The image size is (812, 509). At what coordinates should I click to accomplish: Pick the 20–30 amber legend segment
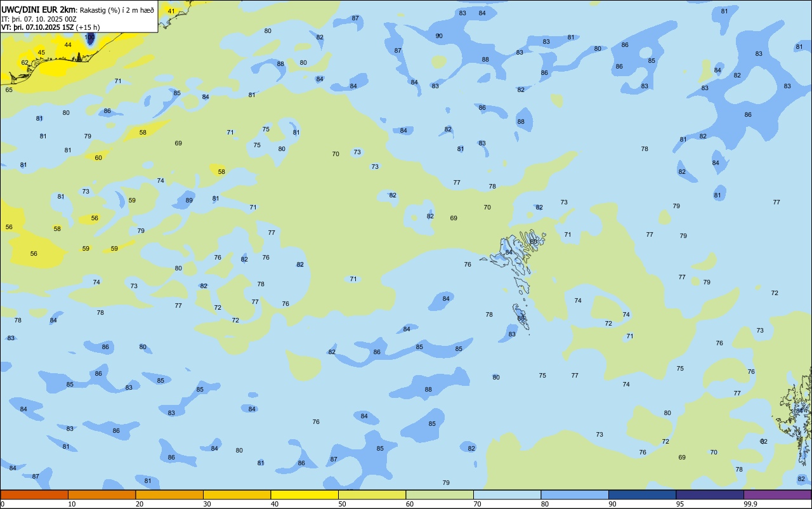click(x=169, y=494)
